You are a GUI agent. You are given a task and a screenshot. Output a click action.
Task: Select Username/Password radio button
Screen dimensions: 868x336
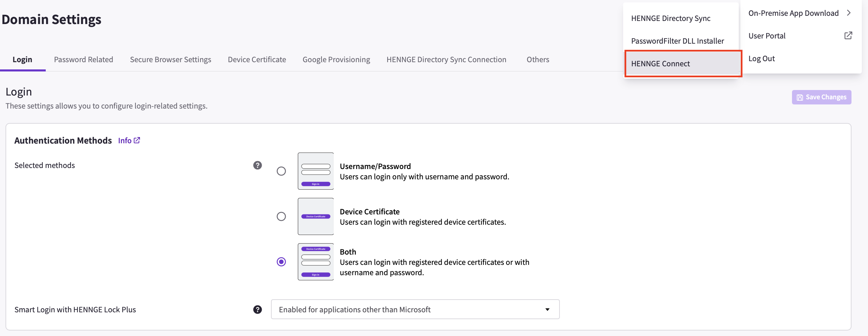pyautogui.click(x=281, y=171)
